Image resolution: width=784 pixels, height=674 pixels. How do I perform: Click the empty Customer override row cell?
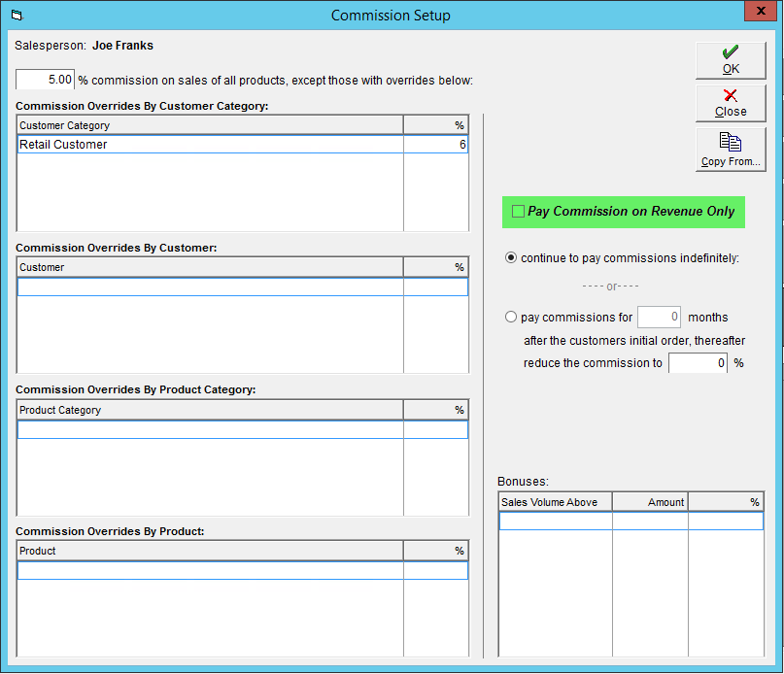tap(210, 287)
